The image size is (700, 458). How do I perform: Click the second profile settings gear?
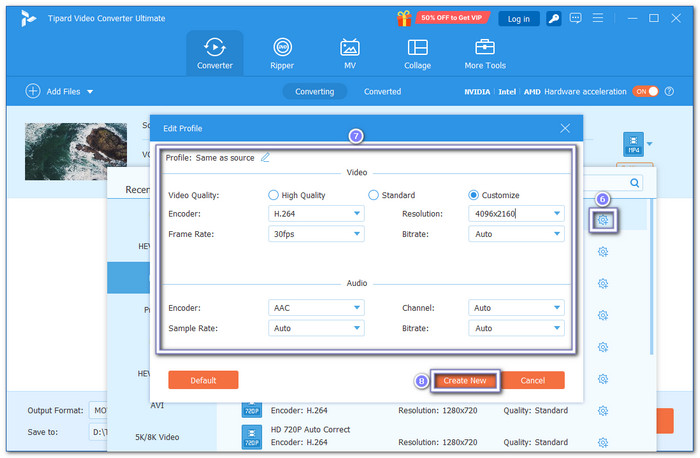pos(603,252)
